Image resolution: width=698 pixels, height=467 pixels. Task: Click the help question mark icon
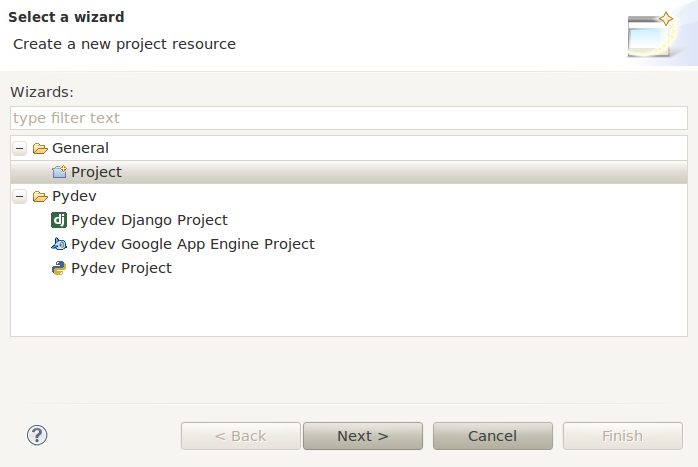(37, 435)
